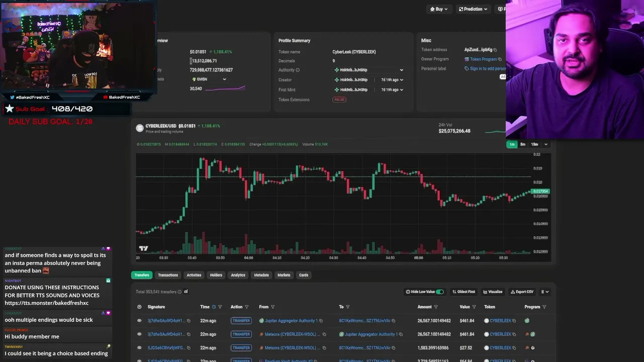This screenshot has width=644, height=362.
Task: Click the CYBERLEEK/USD pair icon above chart
Action: (140, 128)
